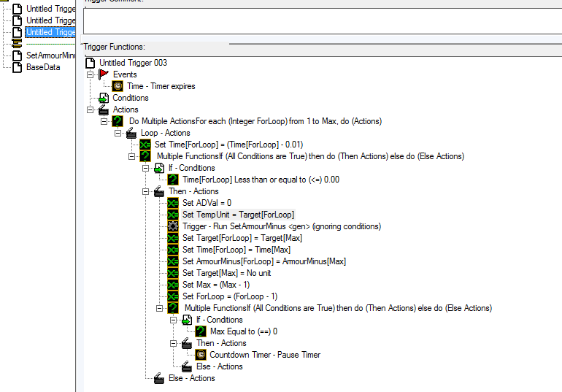Collapse the top-level Actions node
The width and height of the screenshot is (562, 392).
tap(90, 109)
